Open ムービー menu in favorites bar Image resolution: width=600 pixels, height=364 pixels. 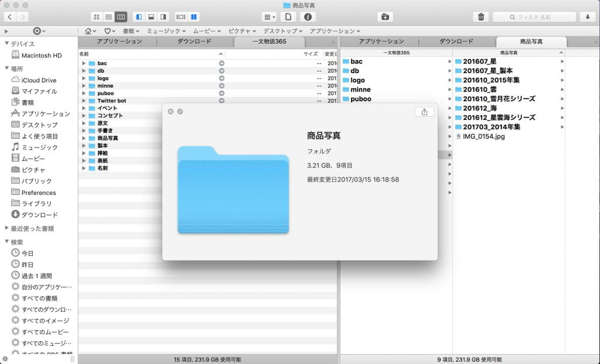[207, 31]
